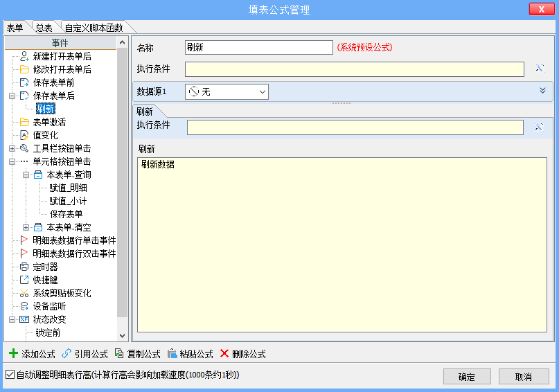Click the 新建打开表单后 user icon
The width and height of the screenshot is (559, 392).
pos(24,56)
